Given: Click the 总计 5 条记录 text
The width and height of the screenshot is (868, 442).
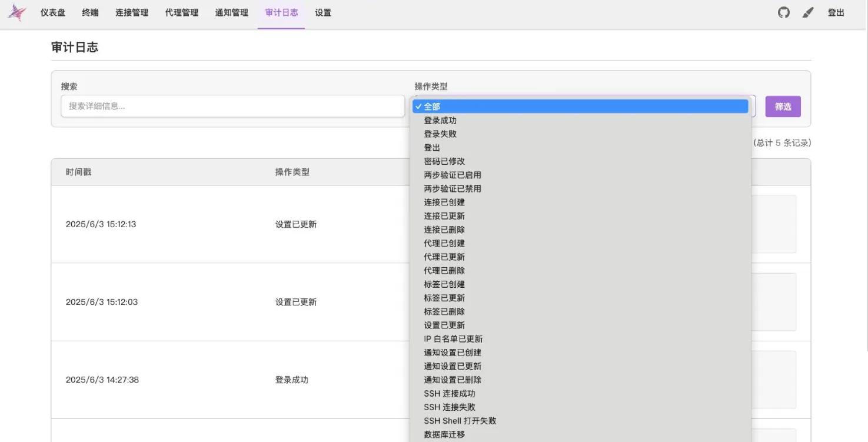Looking at the screenshot, I should coord(782,143).
